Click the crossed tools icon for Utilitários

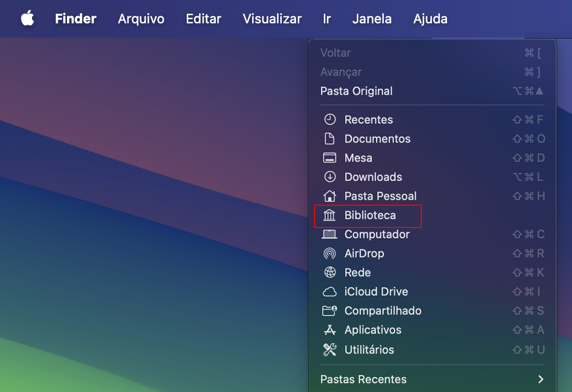[330, 349]
